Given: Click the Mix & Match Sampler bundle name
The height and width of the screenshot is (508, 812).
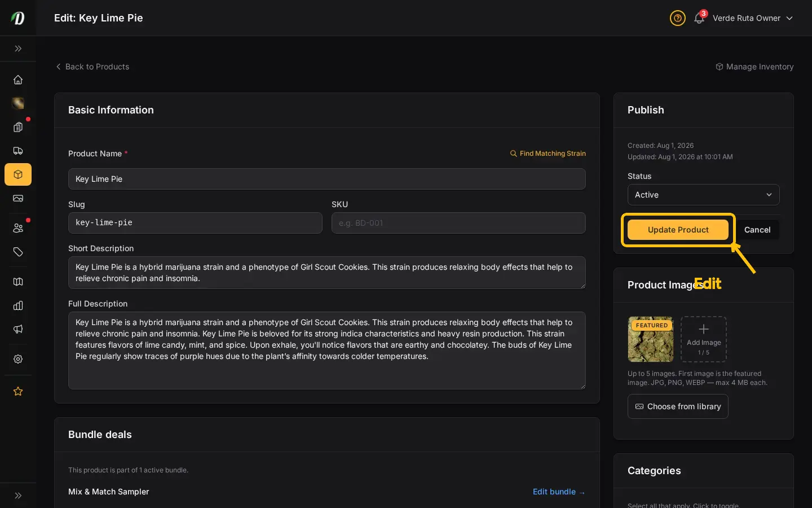Looking at the screenshot, I should click(x=109, y=492).
